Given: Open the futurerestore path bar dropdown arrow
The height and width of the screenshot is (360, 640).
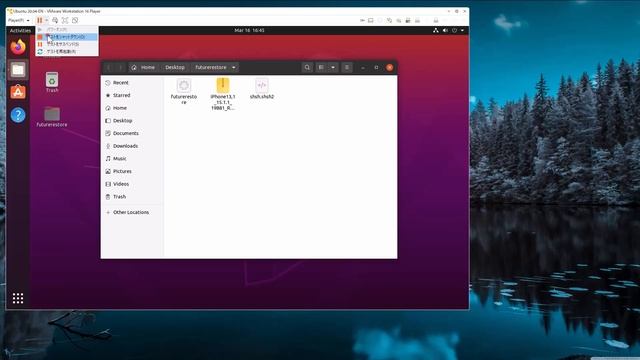Looking at the screenshot, I should click(x=234, y=67).
